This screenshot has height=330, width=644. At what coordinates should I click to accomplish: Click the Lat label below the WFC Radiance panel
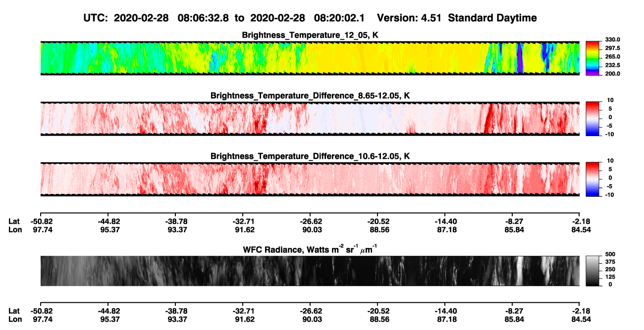[x=14, y=311]
